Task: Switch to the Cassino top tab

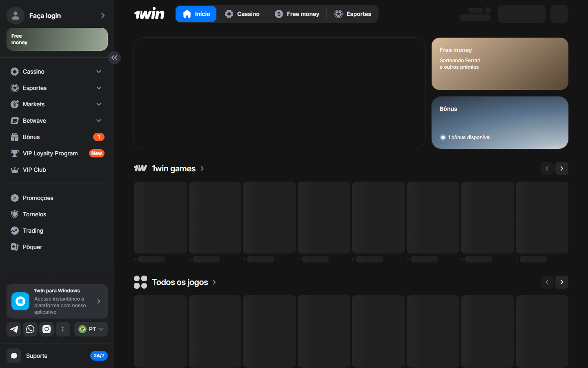Action: point(242,14)
